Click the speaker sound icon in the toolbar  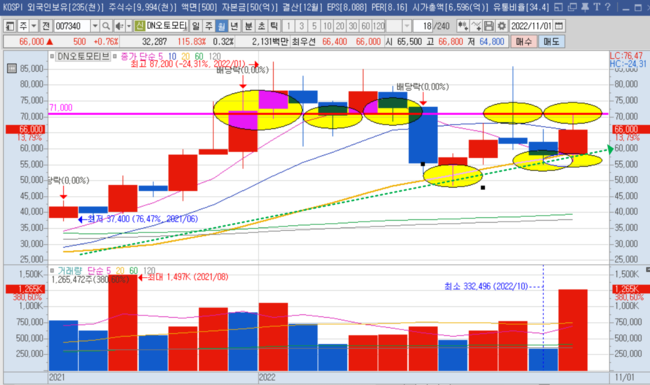point(119,26)
